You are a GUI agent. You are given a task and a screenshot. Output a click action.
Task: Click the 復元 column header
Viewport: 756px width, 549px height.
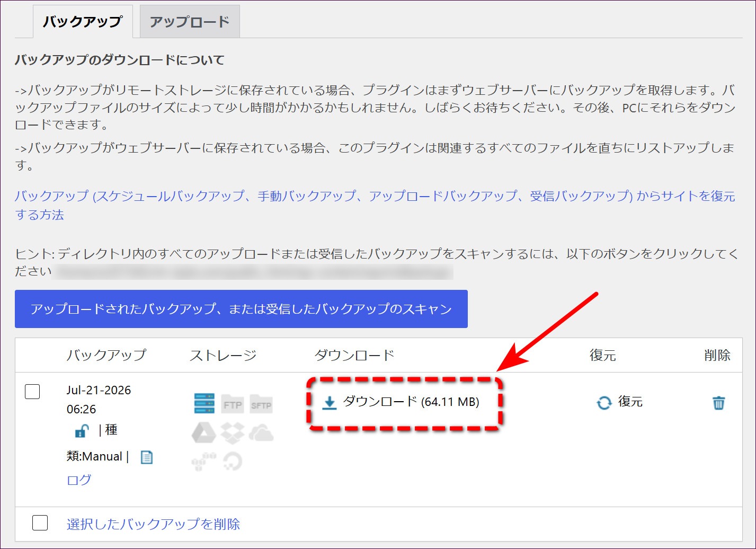click(602, 355)
